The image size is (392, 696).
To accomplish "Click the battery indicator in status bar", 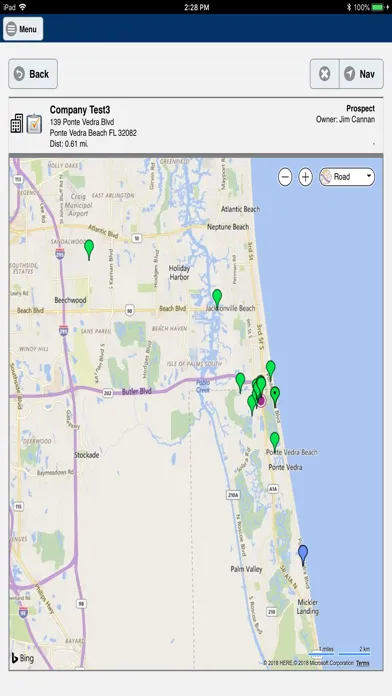I will pyautogui.click(x=378, y=7).
